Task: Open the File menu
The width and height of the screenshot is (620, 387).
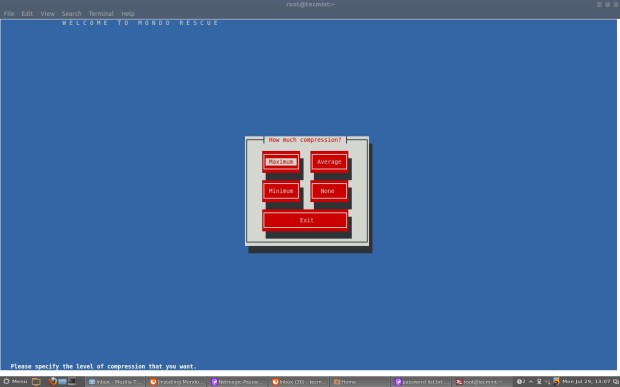Action: pyautogui.click(x=9, y=13)
